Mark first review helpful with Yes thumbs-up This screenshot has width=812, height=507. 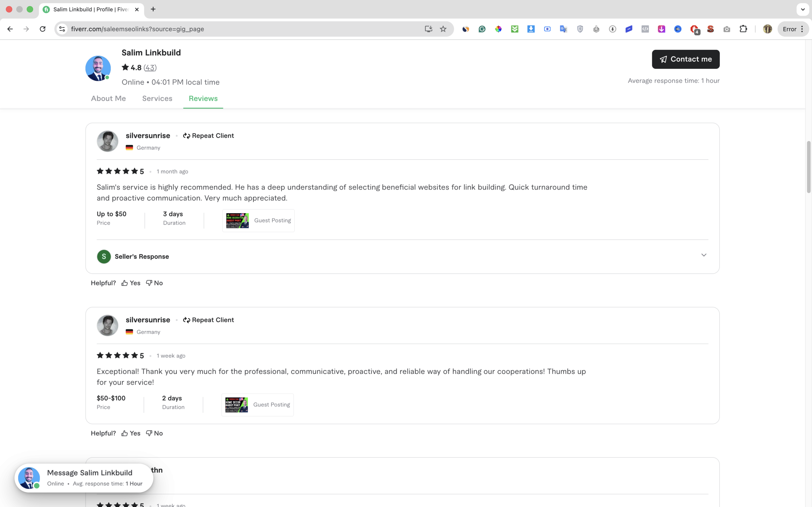131,283
